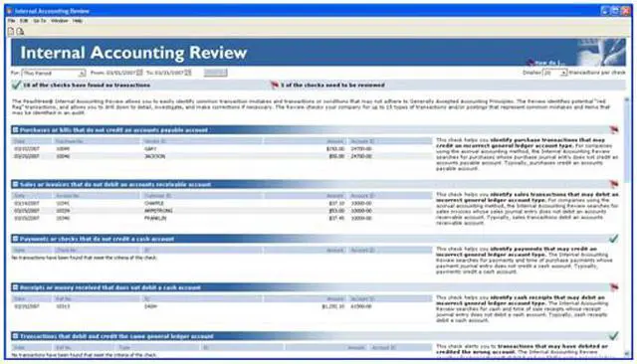The height and width of the screenshot is (364, 637).
Task: Click the Receipts or money received section title
Action: pyautogui.click(x=110, y=287)
